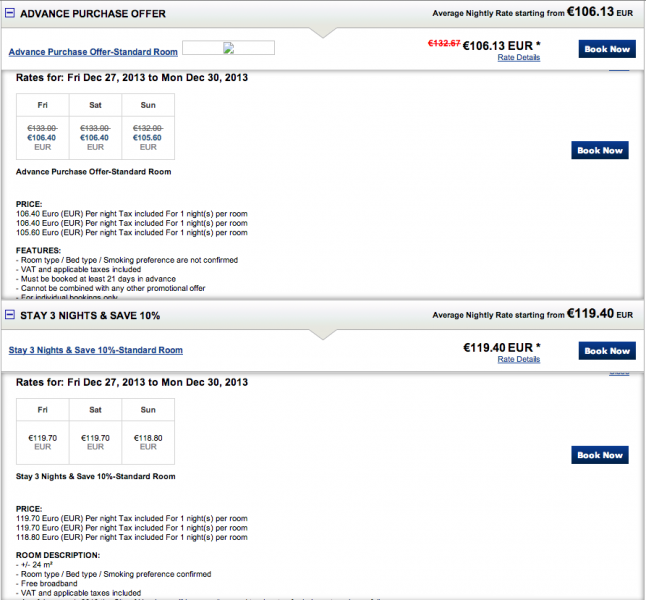Select the Friday €119.70 rate cell

pos(43,437)
